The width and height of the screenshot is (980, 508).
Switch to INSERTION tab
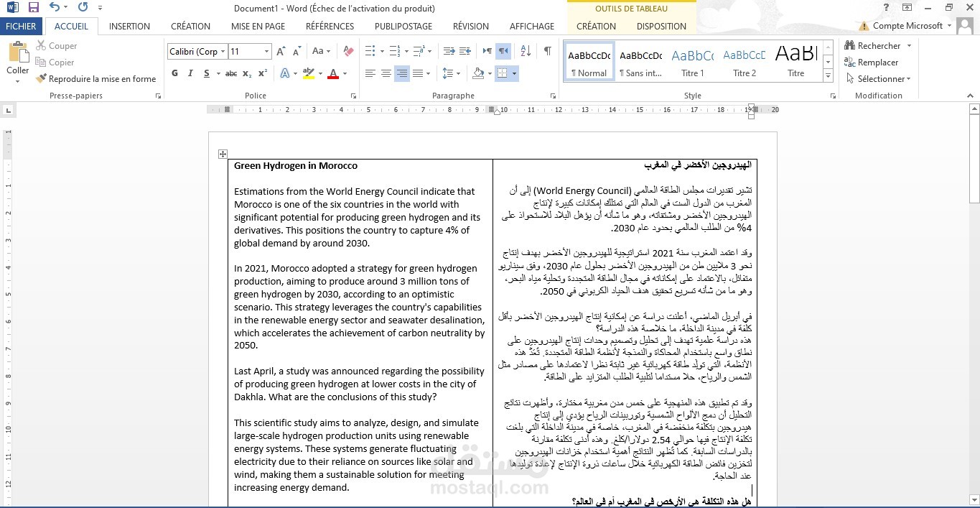coord(129,26)
